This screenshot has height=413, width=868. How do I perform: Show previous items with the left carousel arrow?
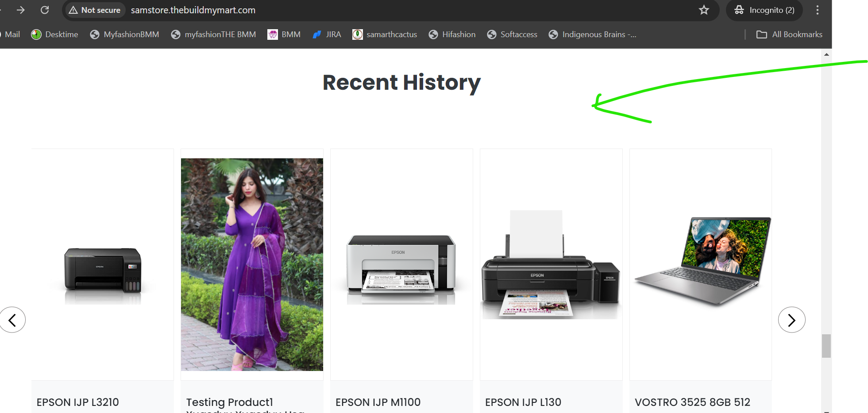[12, 320]
